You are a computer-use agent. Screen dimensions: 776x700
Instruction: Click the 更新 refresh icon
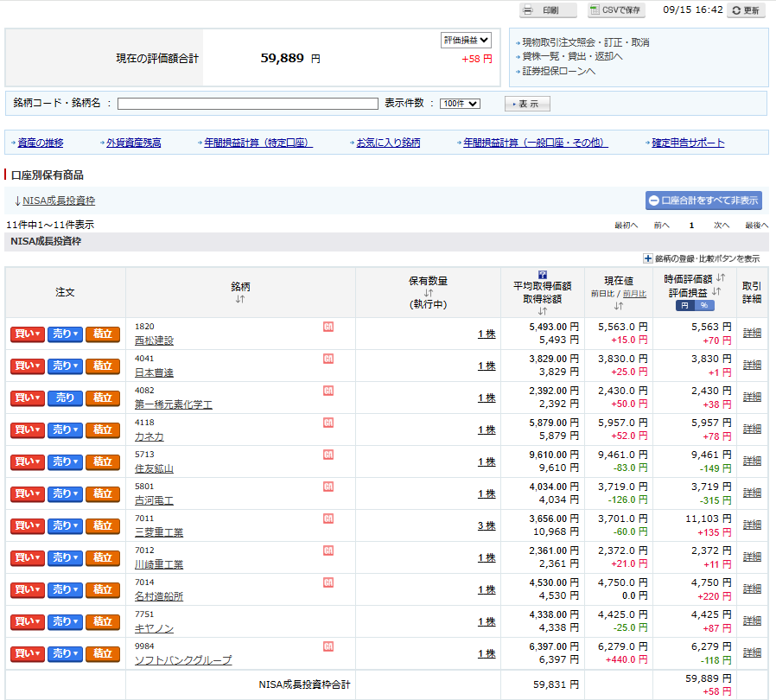736,10
